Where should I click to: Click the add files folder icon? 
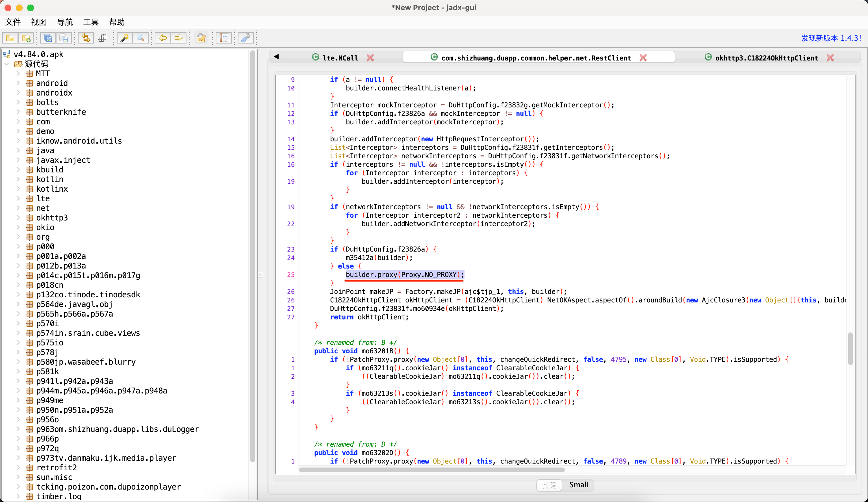[26, 38]
